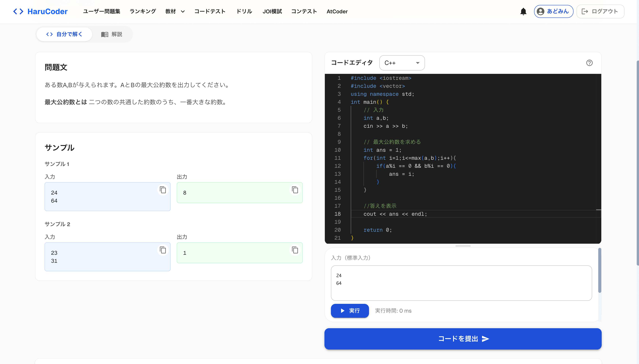Open the AtCoder menu item

(x=337, y=11)
